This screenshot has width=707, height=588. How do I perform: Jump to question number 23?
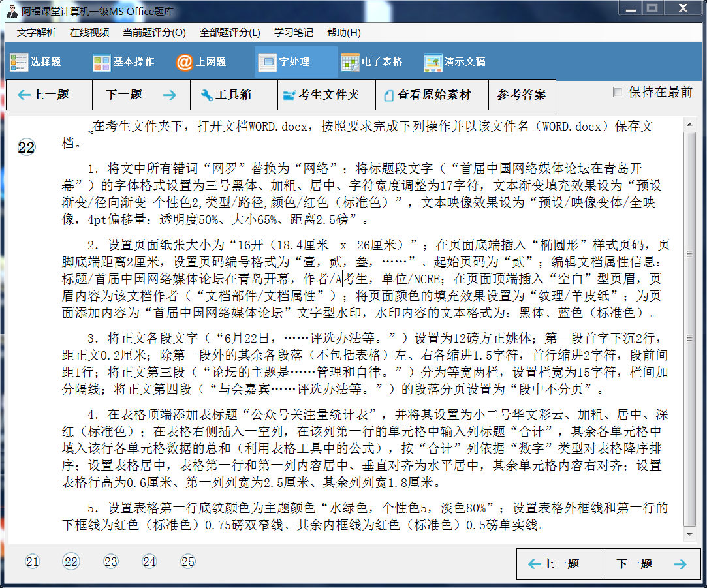(111, 561)
